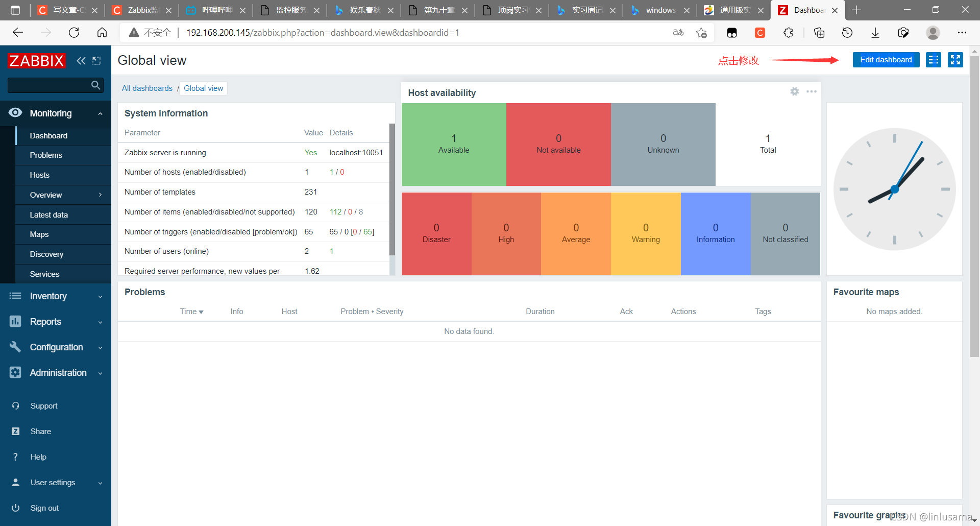
Task: Click the Sign out link
Action: coord(44,508)
